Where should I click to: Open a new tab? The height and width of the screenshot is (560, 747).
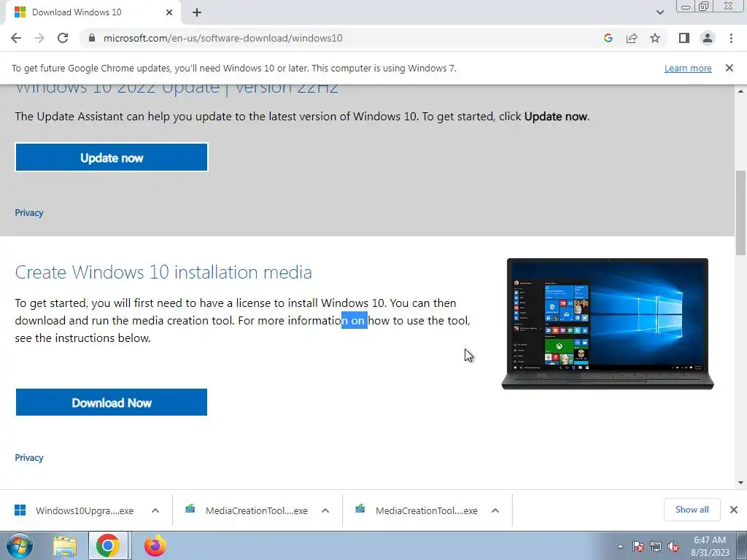click(x=197, y=12)
